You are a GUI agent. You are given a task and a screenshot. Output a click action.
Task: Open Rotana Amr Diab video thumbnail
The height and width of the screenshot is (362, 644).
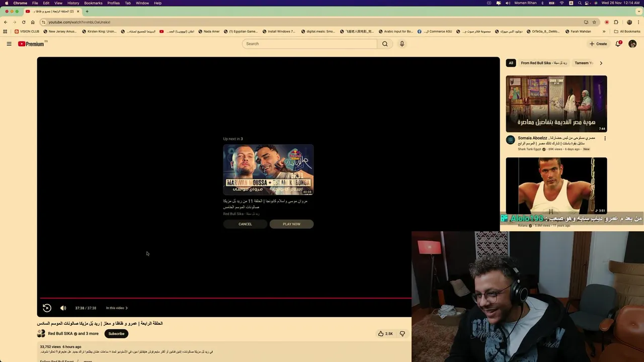pos(556,186)
